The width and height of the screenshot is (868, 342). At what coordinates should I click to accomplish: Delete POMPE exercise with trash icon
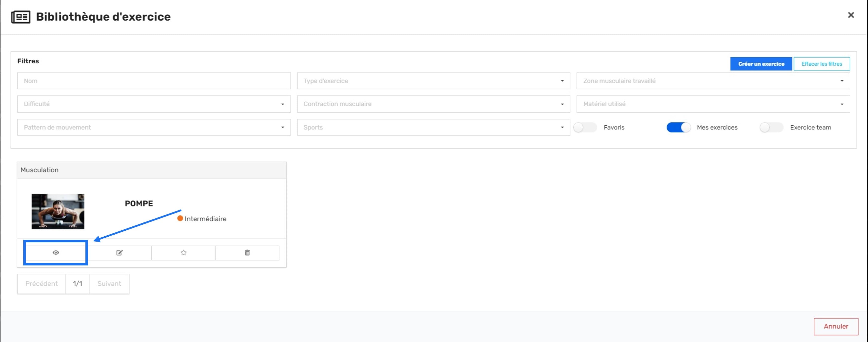click(x=247, y=253)
